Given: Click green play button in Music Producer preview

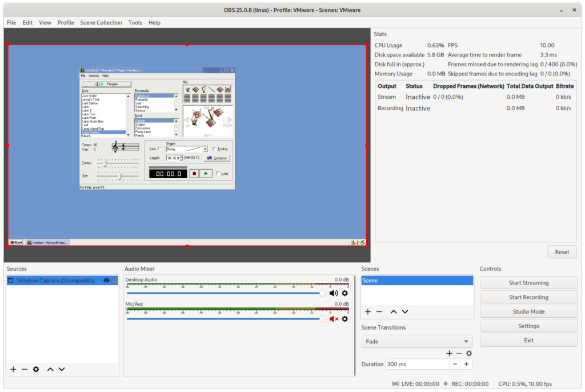Looking at the screenshot, I should click(206, 174).
